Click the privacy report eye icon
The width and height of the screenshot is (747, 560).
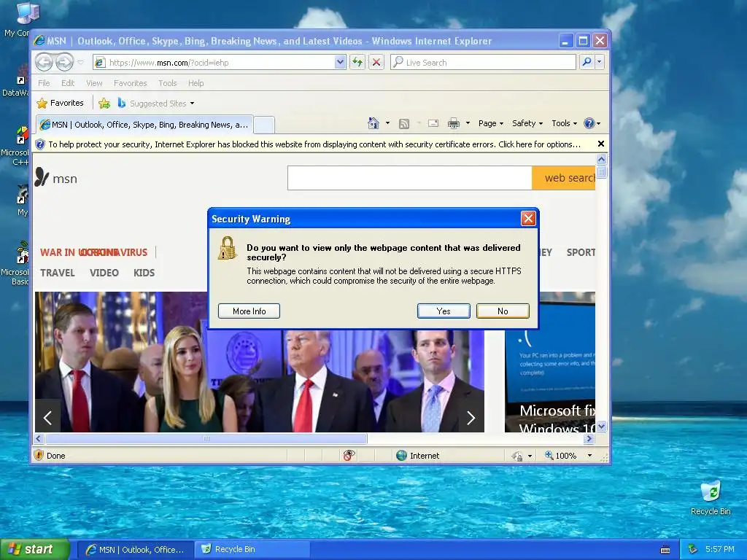(x=349, y=456)
